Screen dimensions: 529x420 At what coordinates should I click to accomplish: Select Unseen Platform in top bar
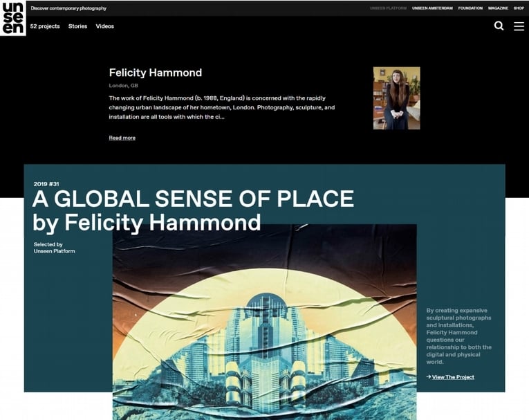(x=388, y=8)
